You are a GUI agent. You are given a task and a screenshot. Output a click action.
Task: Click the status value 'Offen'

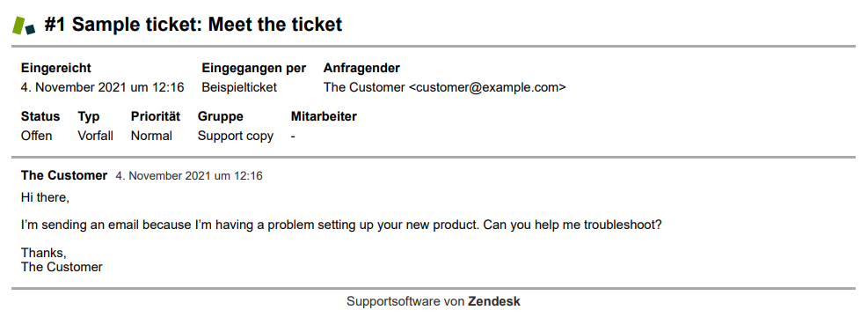[37, 136]
